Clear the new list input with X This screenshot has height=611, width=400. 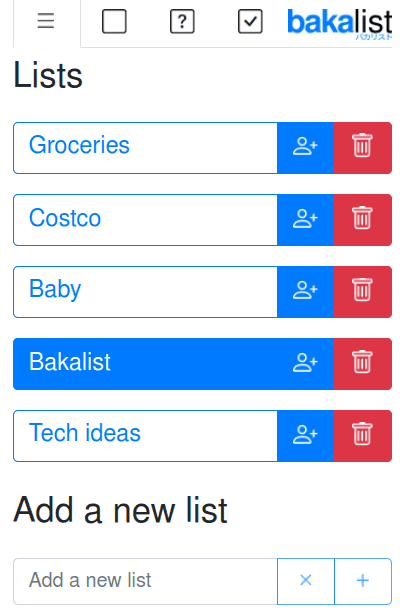tap(306, 581)
